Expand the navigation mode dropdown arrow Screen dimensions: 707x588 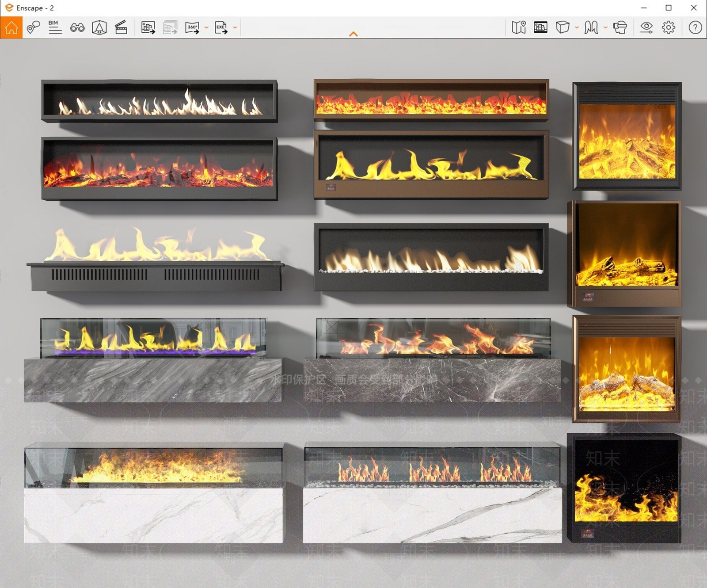pos(605,27)
